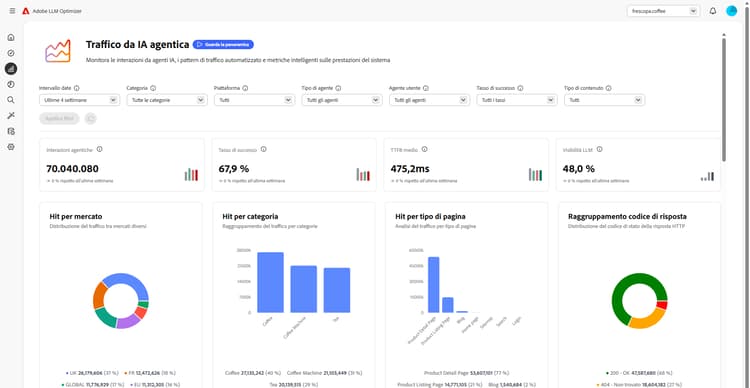The image size is (750, 388).
Task: Open the settings gear in sidebar
Action: pos(11,147)
